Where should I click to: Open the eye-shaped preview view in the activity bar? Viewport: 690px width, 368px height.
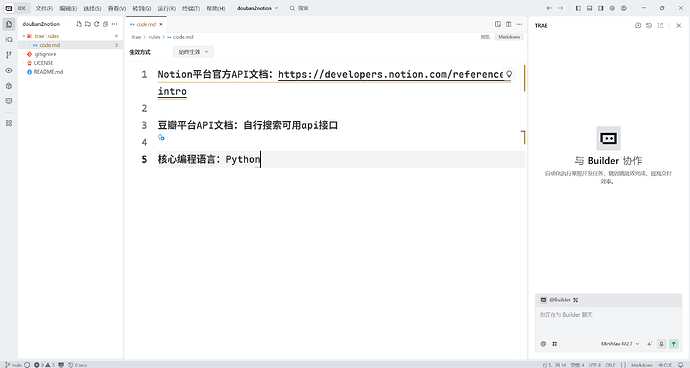tap(9, 70)
